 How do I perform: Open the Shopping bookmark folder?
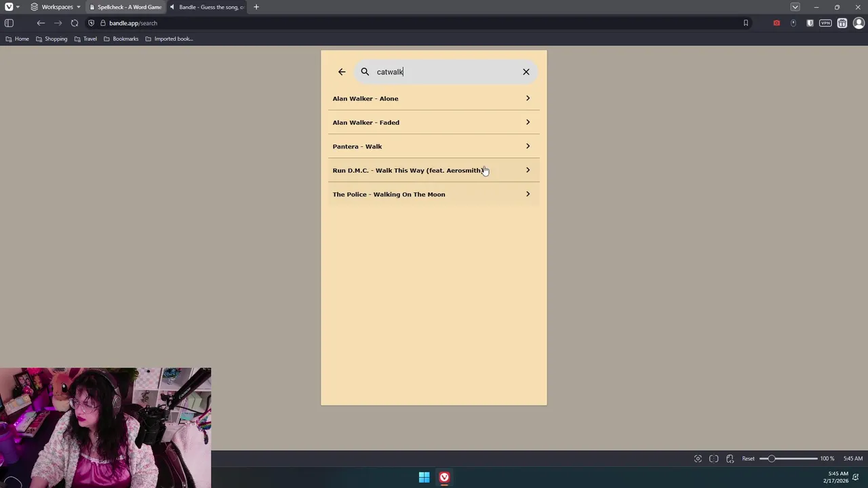point(52,39)
